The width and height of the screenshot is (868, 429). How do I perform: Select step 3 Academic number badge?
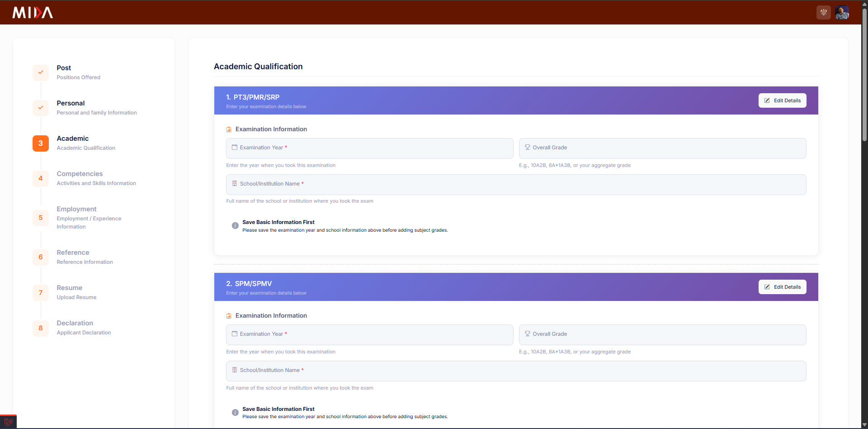(41, 143)
